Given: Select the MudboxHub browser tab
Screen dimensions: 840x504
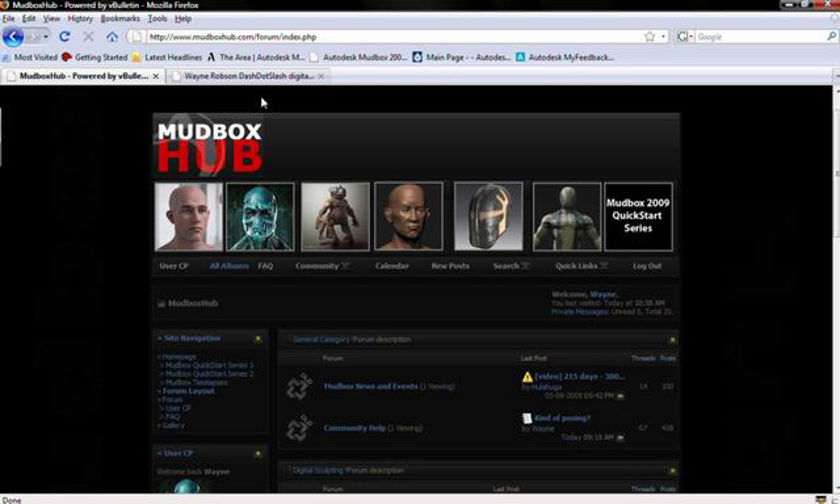Looking at the screenshot, I should pos(83,76).
